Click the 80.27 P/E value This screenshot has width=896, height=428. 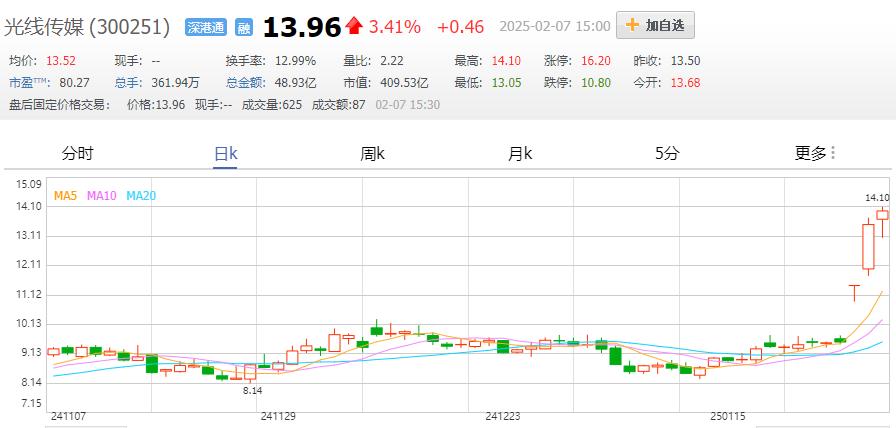pos(74,83)
